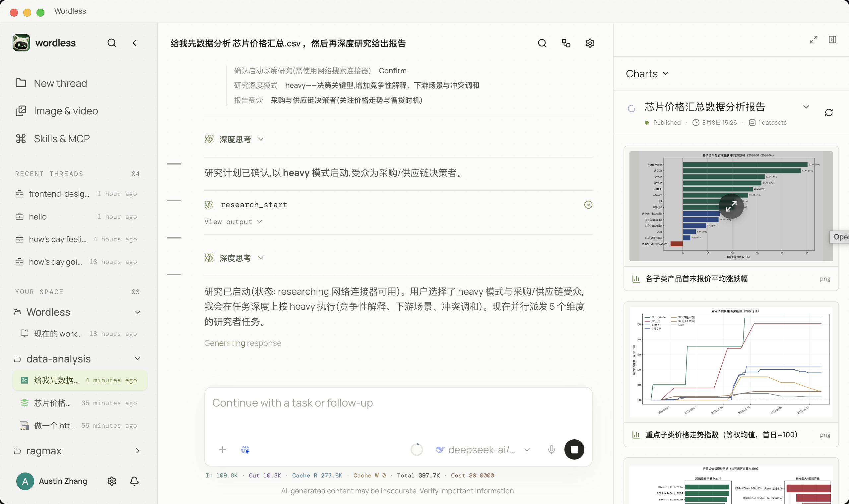Image resolution: width=849 pixels, height=504 pixels.
Task: Click the 各子类产品首末报价平均涨跌幅 chart title
Action: (696, 279)
